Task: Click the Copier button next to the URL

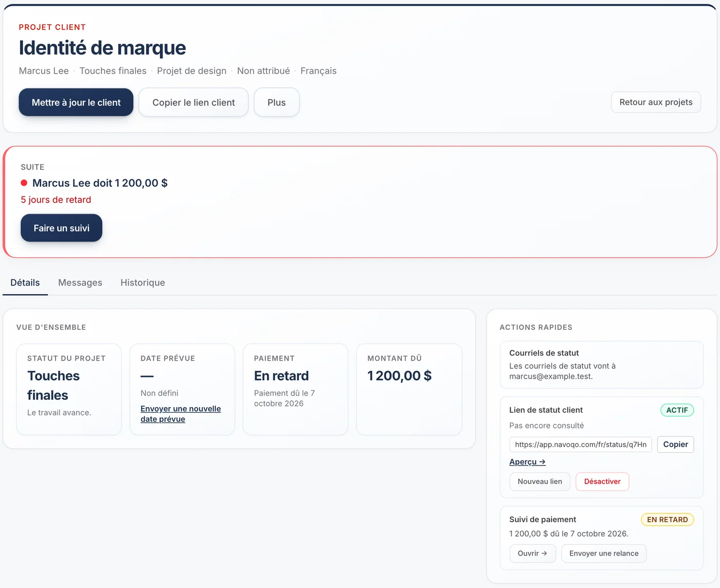Action: click(675, 444)
